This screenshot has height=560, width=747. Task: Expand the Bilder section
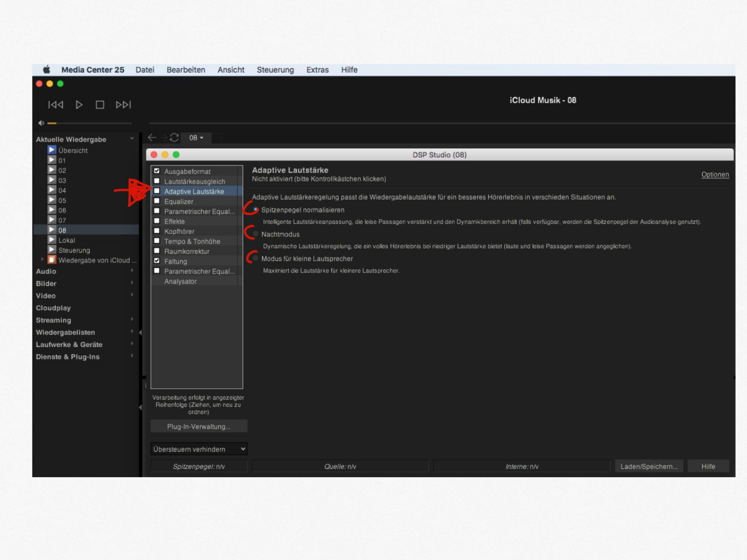click(132, 283)
